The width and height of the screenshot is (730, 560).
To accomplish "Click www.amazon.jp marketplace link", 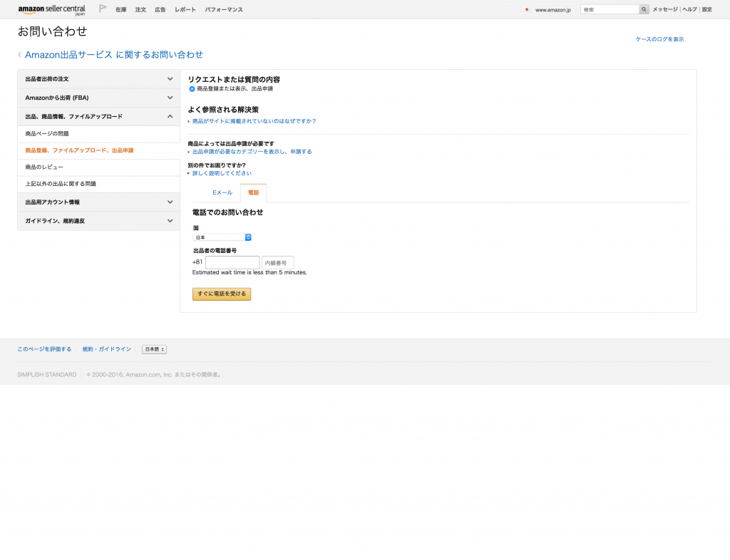I will [x=552, y=10].
